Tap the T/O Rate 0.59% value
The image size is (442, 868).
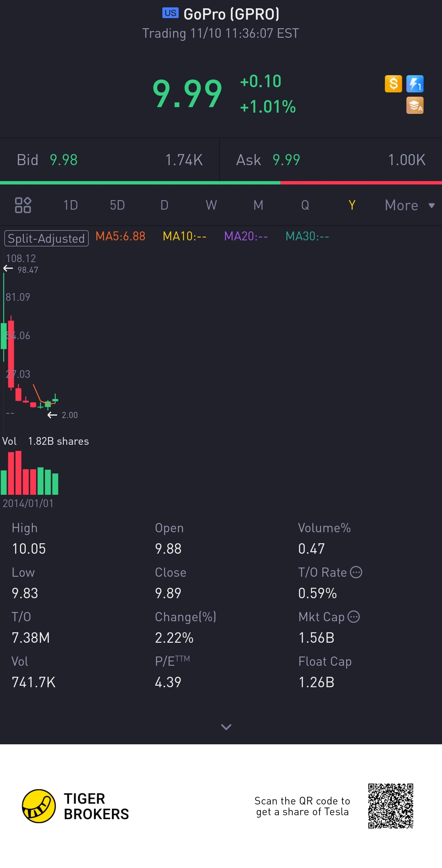[317, 593]
